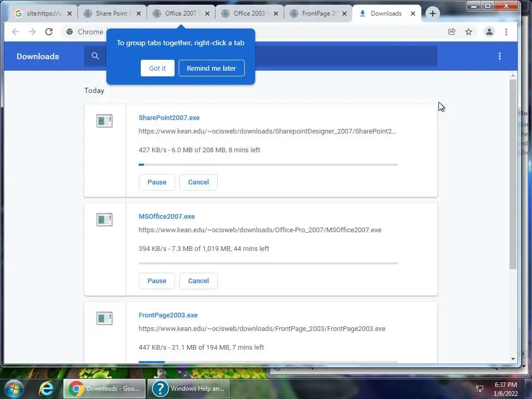Switch to the Office 2003 tab
This screenshot has height=399, width=532.
coord(249,14)
